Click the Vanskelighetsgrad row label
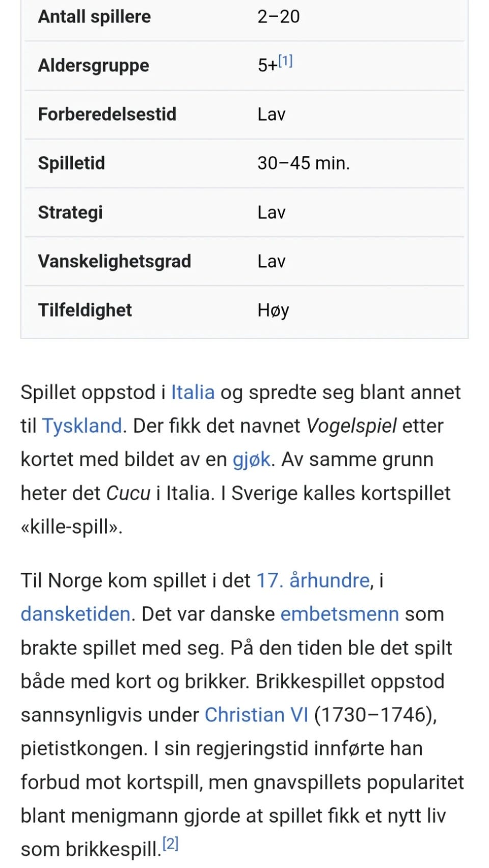This screenshot has height=868, width=489. [x=115, y=262]
